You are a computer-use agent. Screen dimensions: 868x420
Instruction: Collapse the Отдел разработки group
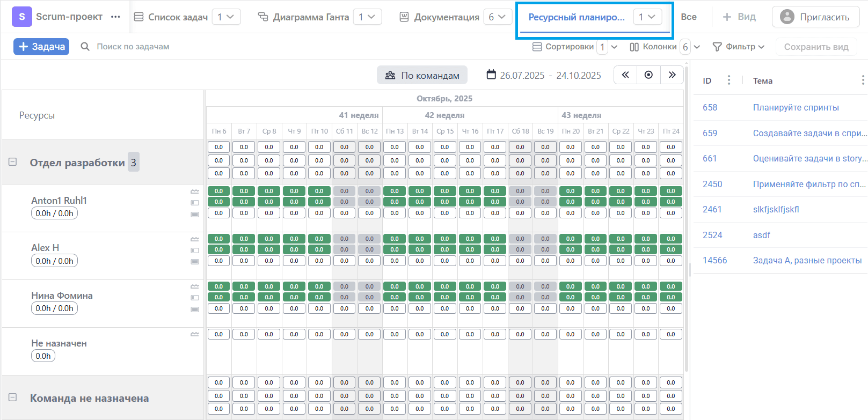tap(13, 162)
